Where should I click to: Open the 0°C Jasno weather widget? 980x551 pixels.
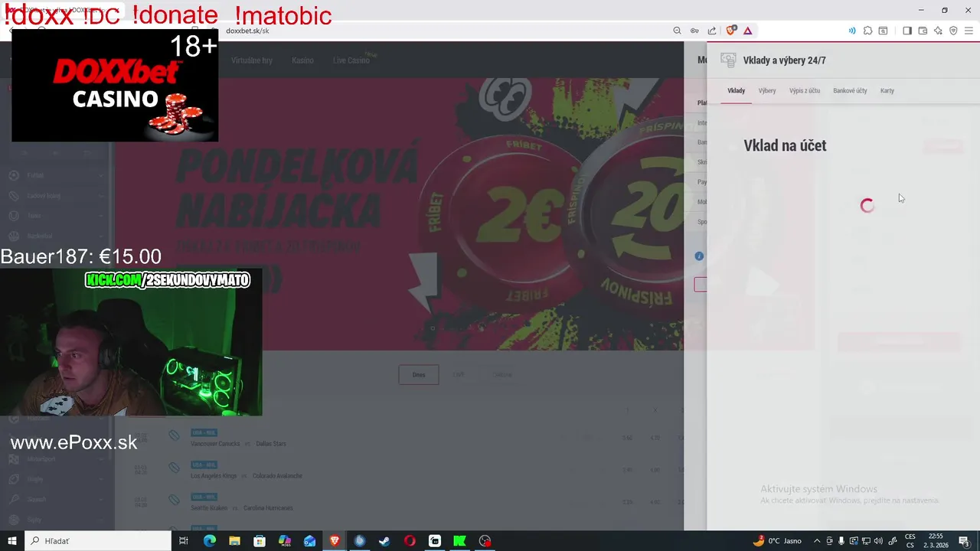[776, 541]
